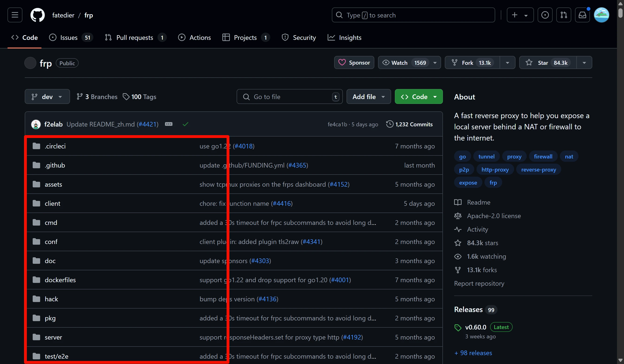
Task: Click the Sponsor heart button
Action: 354,63
